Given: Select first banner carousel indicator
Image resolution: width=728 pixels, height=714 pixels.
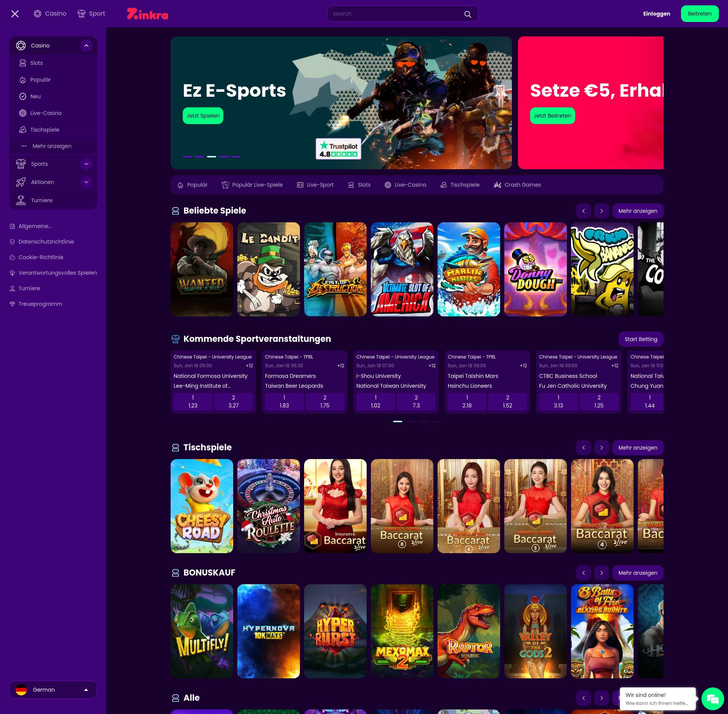Looking at the screenshot, I should click(x=187, y=156).
